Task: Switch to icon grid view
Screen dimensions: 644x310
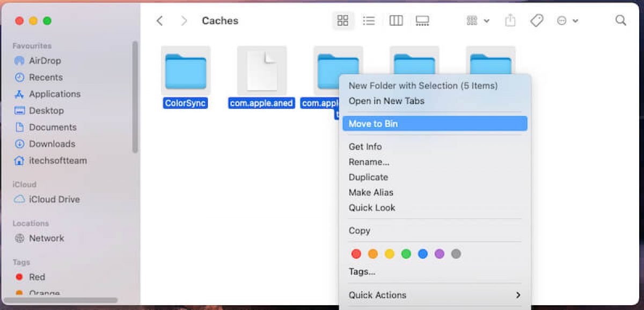Action: pyautogui.click(x=342, y=20)
